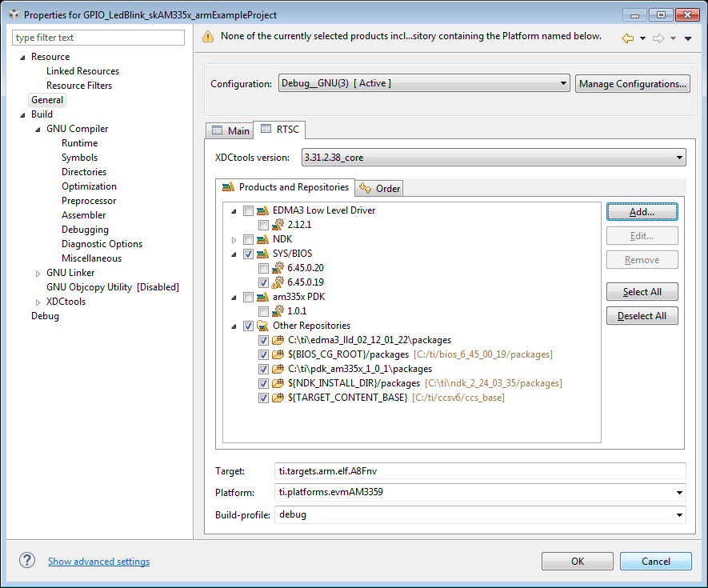Click the 6.45.0.20 version gear icon
The image size is (708, 588).
278,268
